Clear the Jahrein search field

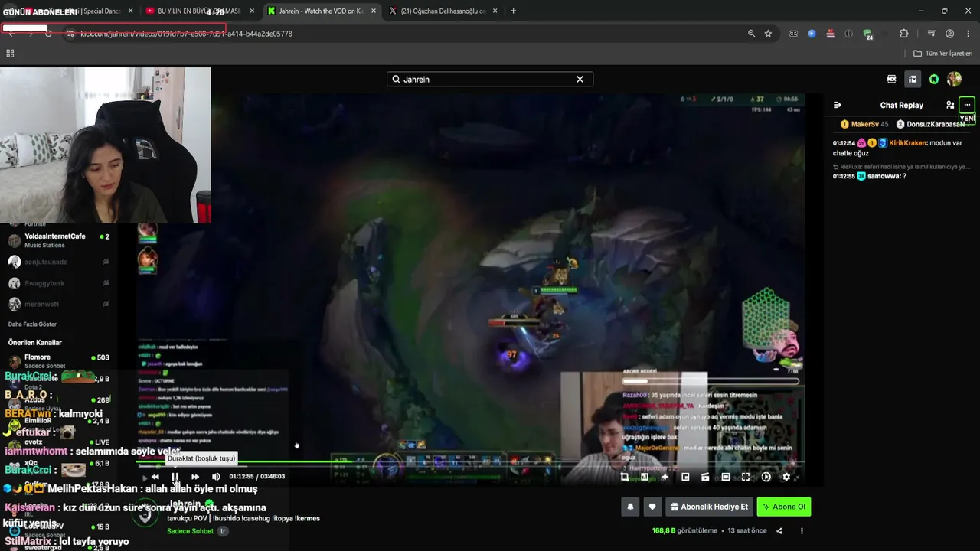(580, 79)
